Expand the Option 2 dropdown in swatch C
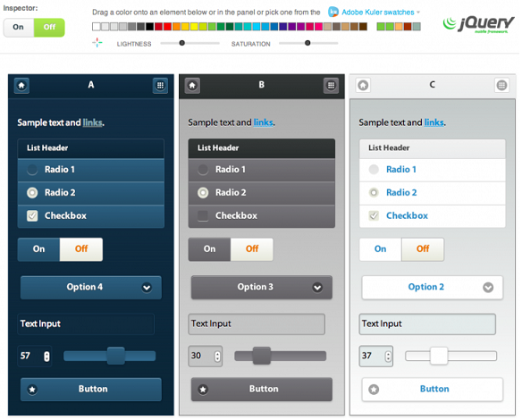 coord(432,287)
